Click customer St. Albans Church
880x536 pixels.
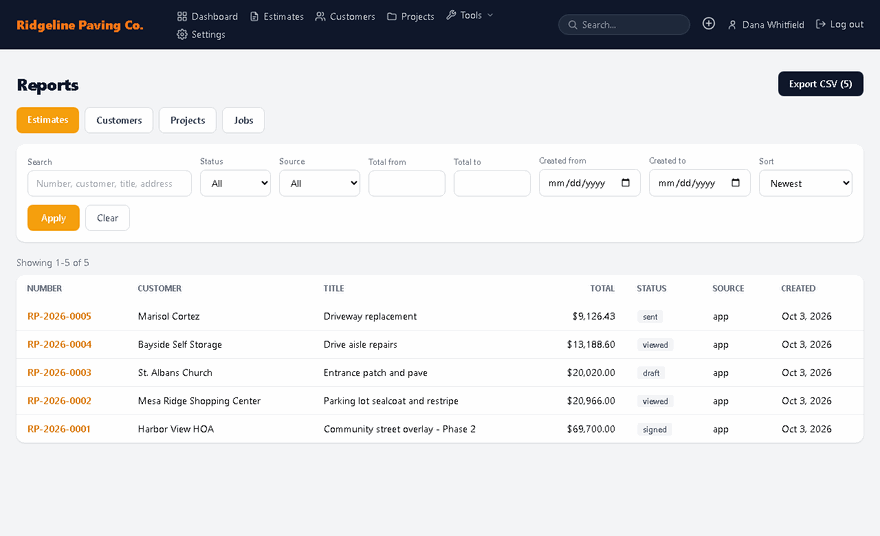(x=175, y=373)
